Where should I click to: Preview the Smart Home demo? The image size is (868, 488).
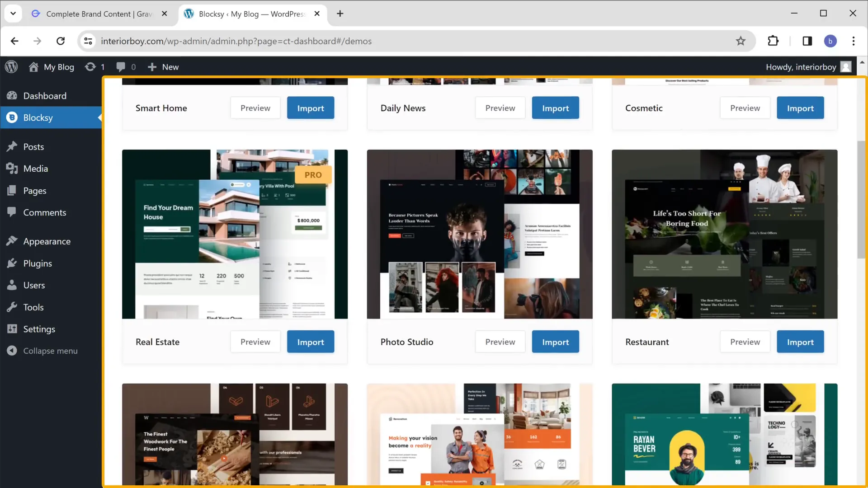point(255,108)
